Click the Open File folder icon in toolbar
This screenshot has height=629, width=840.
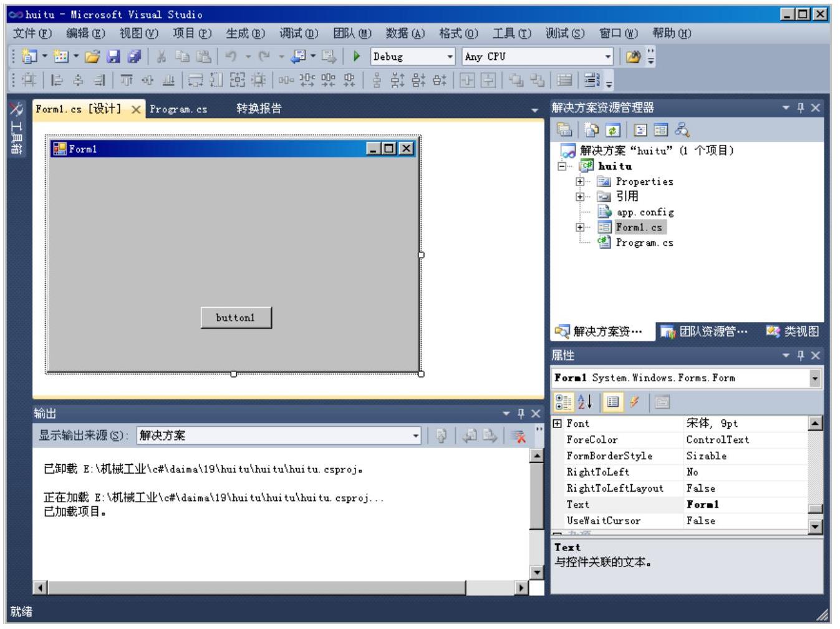(92, 57)
